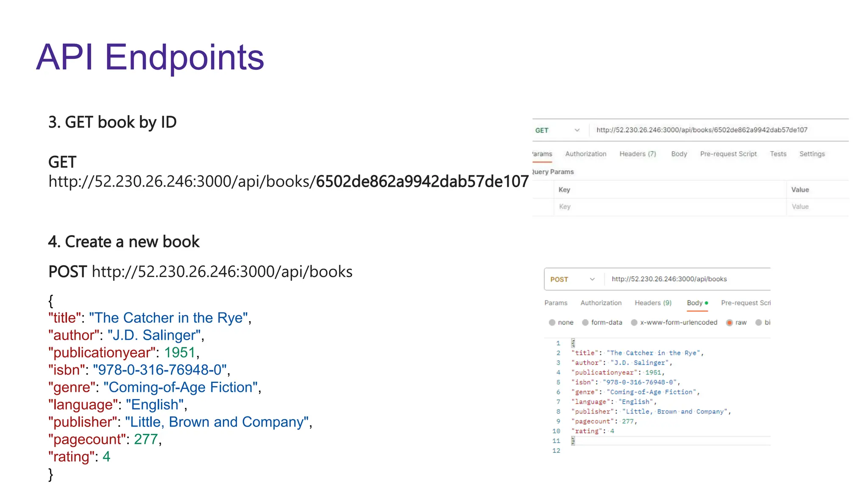Select the Body tab in POST request
868x488 pixels.
697,303
